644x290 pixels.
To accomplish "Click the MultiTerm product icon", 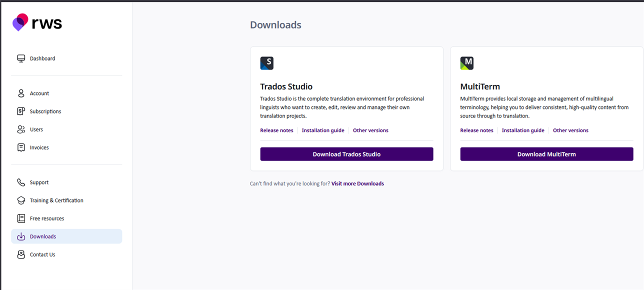I will (467, 63).
